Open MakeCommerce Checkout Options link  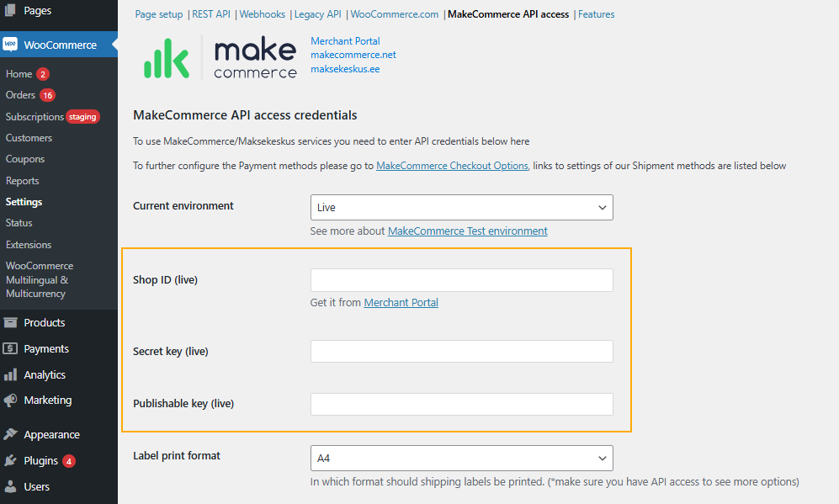point(452,166)
